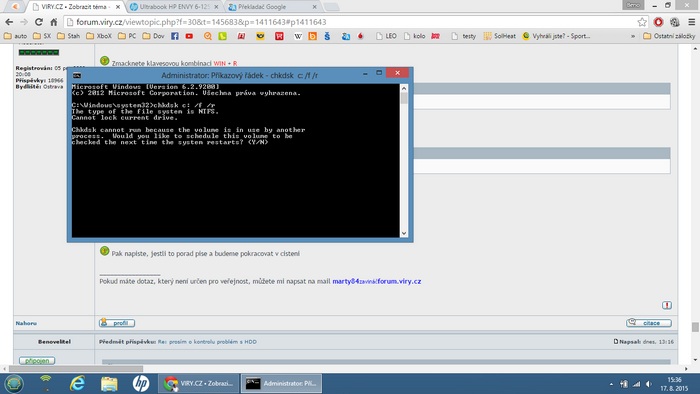Open the command prompt window system menu icon
The image size is (700, 394).
click(77, 75)
